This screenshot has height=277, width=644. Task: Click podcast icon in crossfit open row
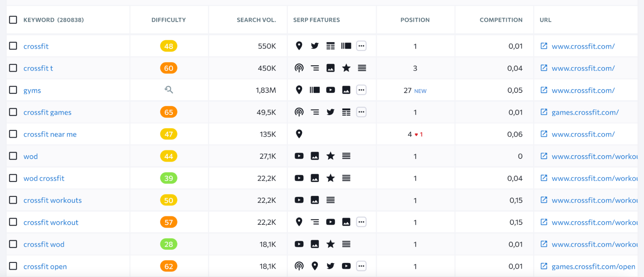click(299, 266)
